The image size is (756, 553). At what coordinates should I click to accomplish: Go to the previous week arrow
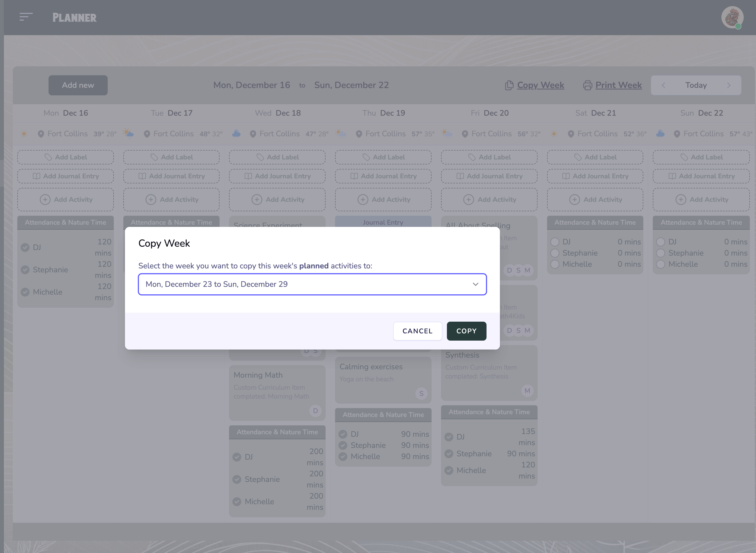click(x=663, y=85)
